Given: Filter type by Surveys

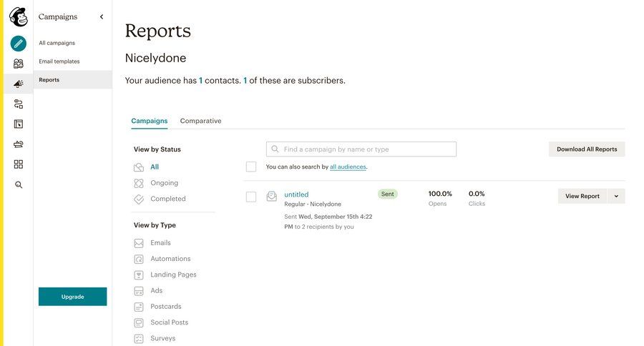Looking at the screenshot, I should tap(163, 338).
